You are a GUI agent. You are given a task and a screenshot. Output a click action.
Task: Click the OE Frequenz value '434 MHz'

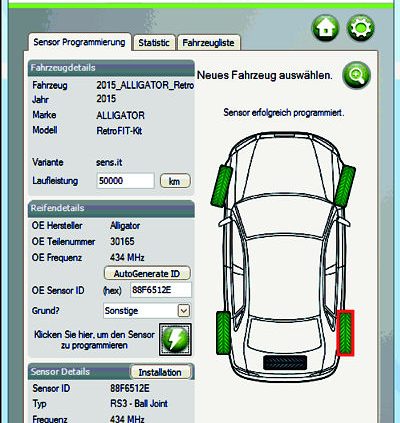coord(127,258)
